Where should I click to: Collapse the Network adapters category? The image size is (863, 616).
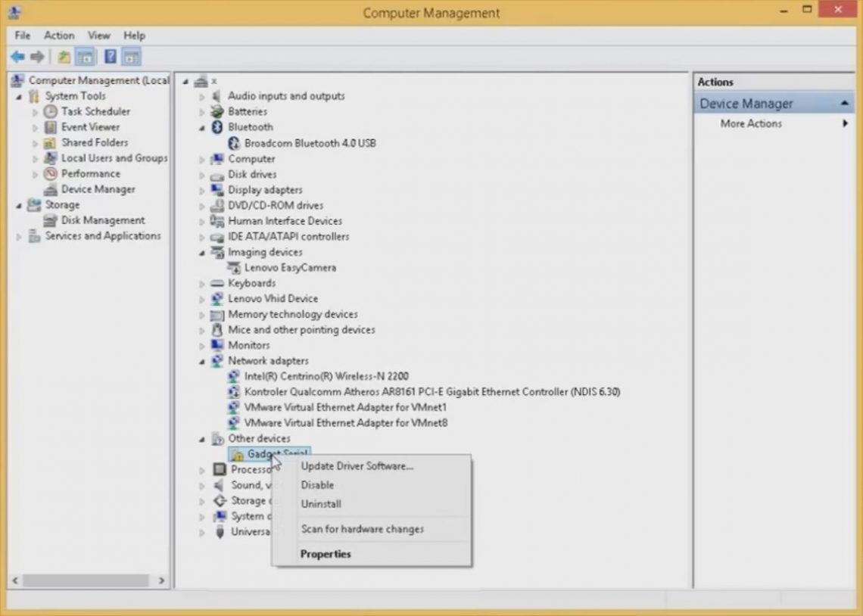tap(200, 360)
